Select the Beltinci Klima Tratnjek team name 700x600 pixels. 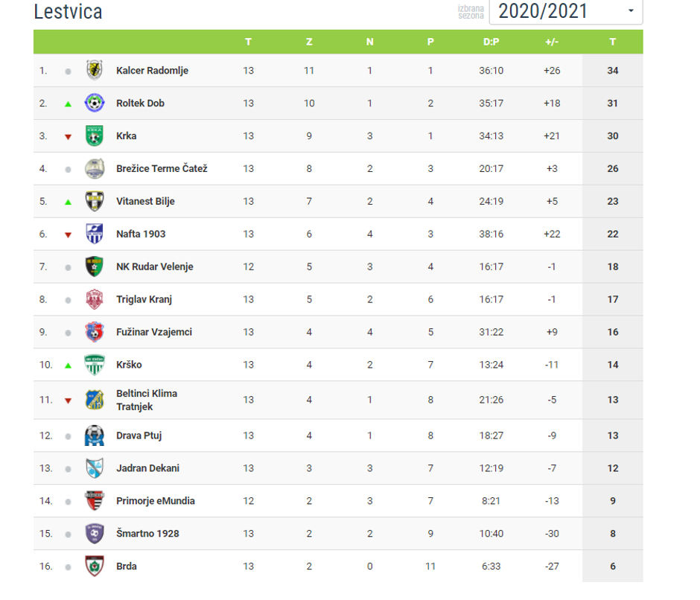147,400
